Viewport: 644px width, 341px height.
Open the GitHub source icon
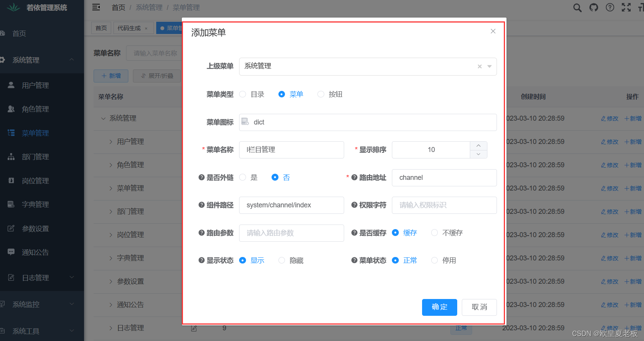pyautogui.click(x=594, y=7)
